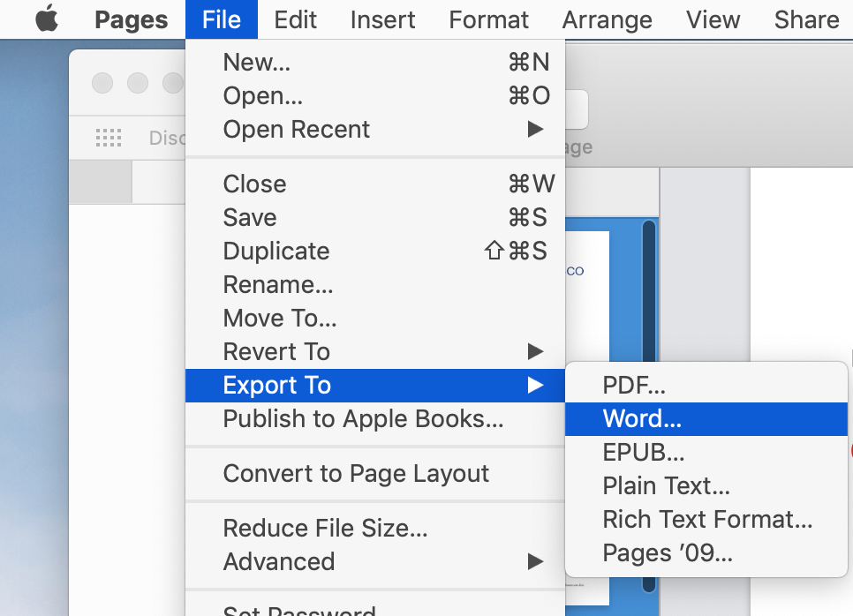This screenshot has width=853, height=616.
Task: Choose New… from File menu
Action: pyautogui.click(x=375, y=62)
